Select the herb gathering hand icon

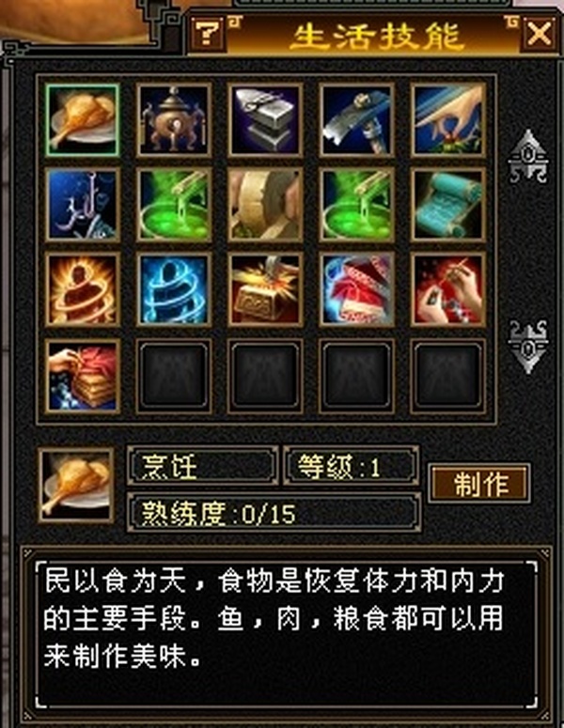[x=448, y=120]
